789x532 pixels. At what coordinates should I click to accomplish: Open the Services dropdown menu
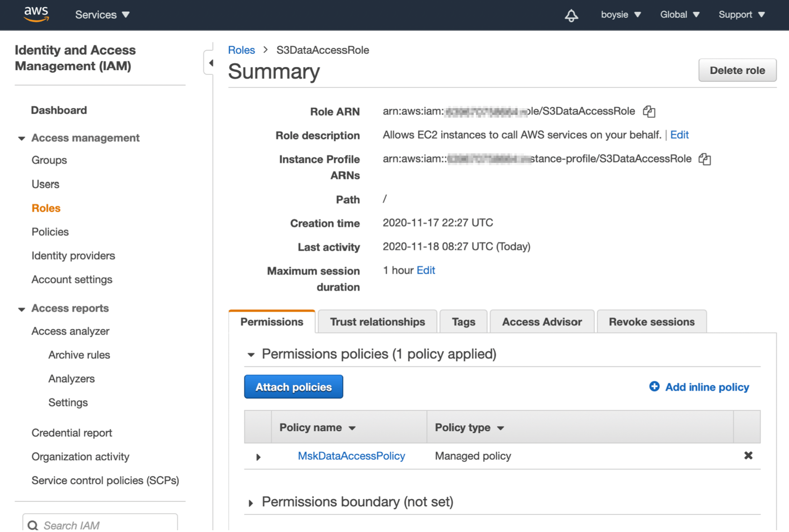click(x=102, y=14)
